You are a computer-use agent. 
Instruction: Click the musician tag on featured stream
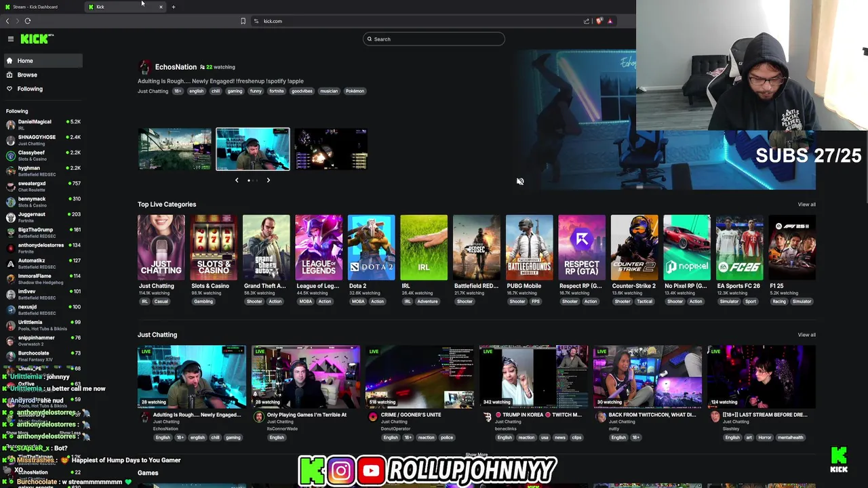pos(329,91)
